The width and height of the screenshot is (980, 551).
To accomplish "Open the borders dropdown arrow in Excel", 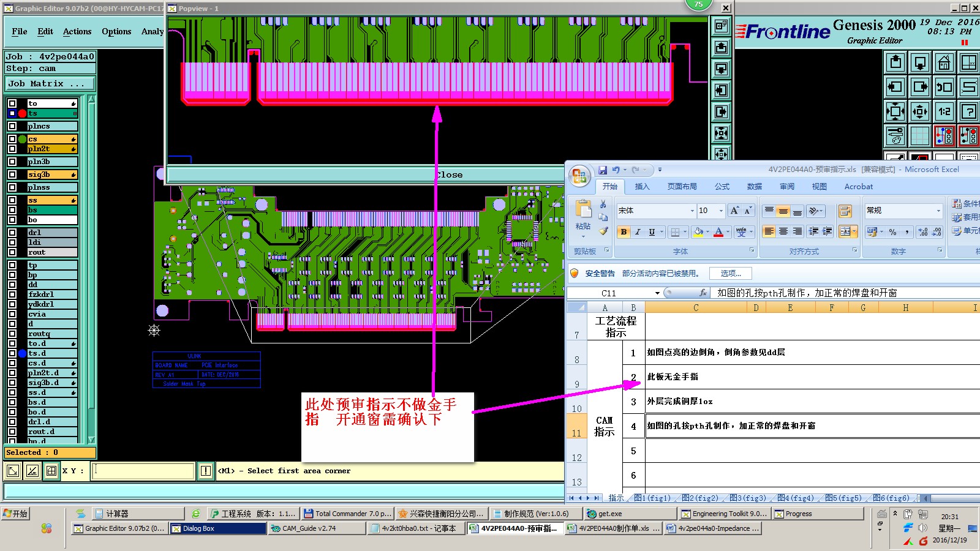I will (685, 232).
